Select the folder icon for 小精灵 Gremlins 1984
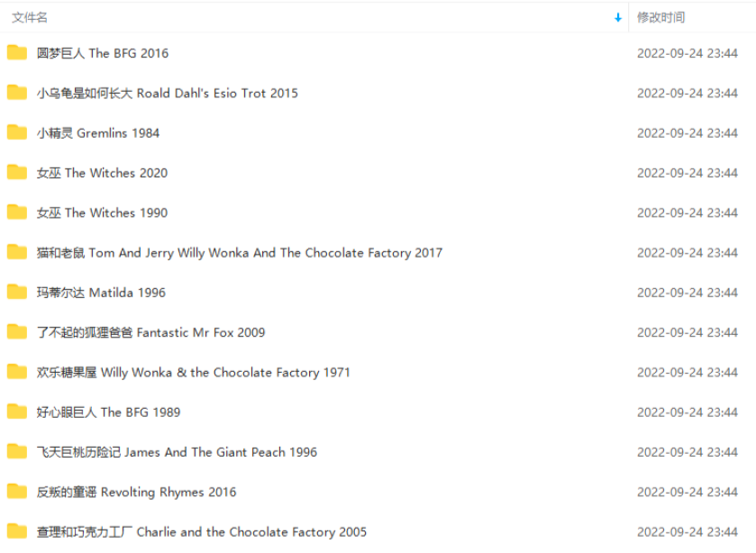 click(17, 132)
